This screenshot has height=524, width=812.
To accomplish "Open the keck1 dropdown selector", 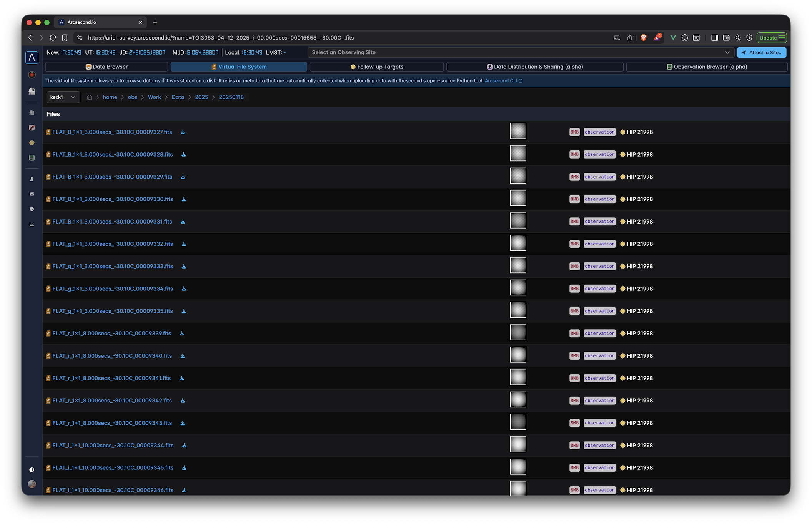I will 63,97.
